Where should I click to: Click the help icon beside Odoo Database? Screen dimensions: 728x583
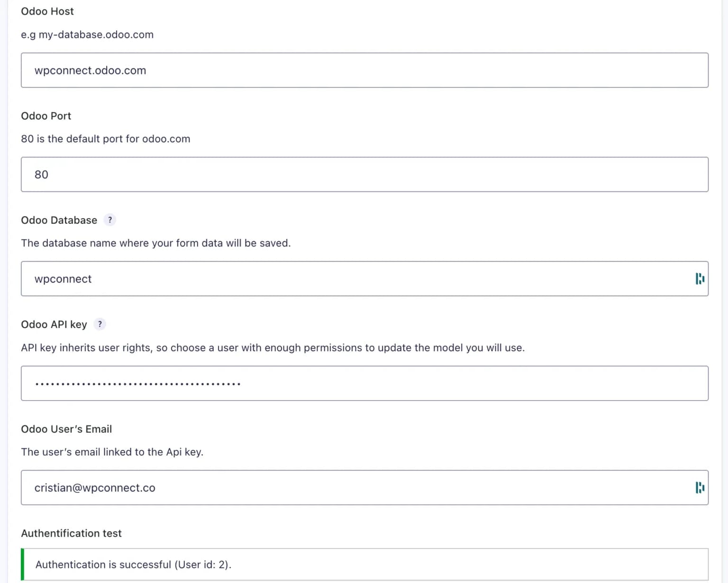[x=110, y=220]
